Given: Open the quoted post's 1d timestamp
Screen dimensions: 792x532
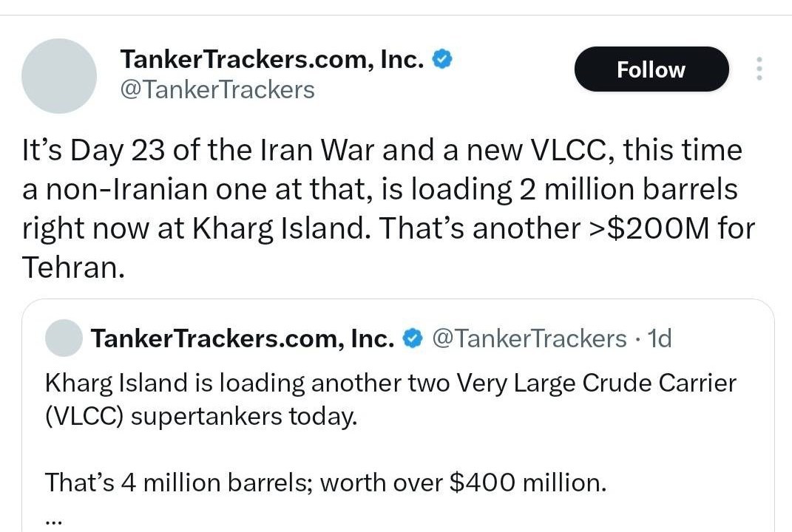Looking at the screenshot, I should [659, 338].
